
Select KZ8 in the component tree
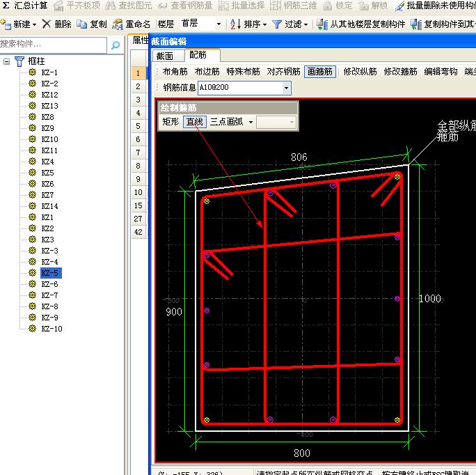(x=47, y=117)
